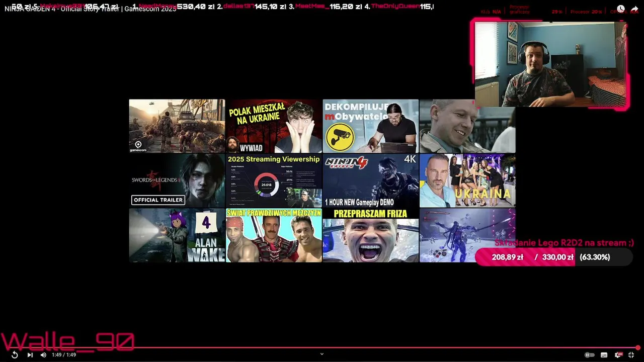The width and height of the screenshot is (644, 362).
Task: Open the player settings gear
Action: click(x=618, y=355)
